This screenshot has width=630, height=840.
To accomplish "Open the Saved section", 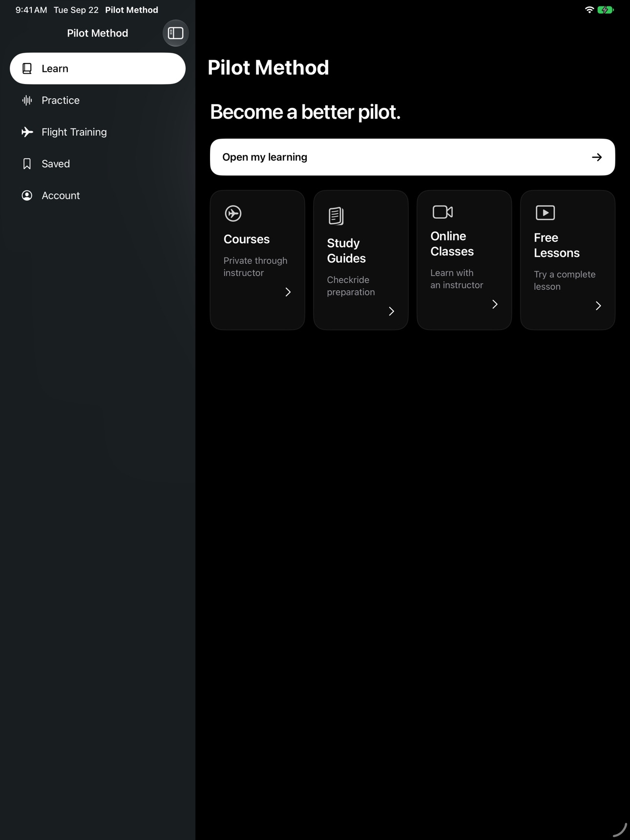I will [x=98, y=164].
